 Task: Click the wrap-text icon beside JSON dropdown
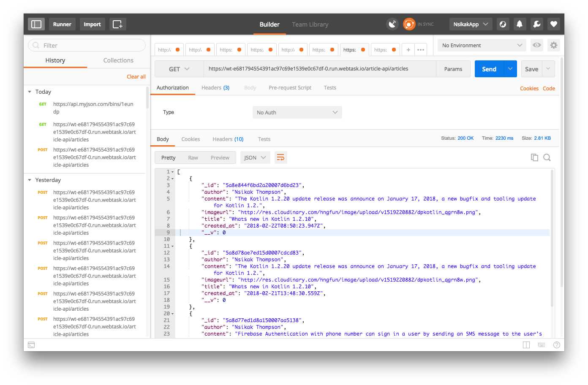pyautogui.click(x=280, y=157)
